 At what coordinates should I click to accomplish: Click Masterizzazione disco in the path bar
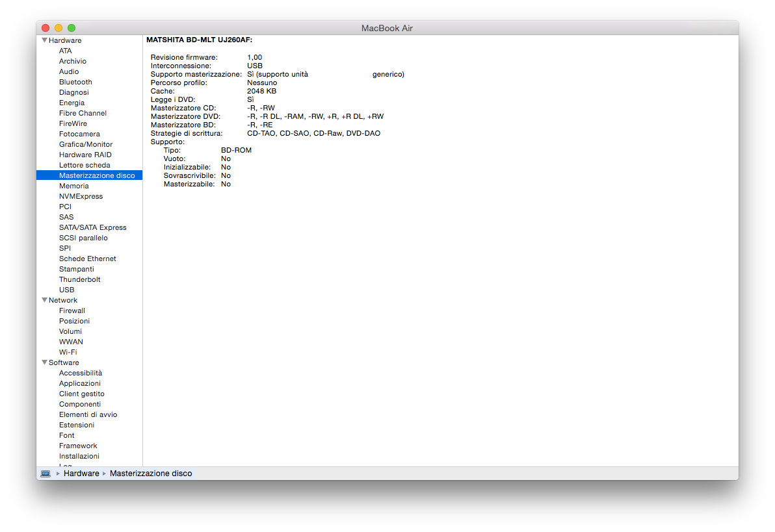[151, 474]
